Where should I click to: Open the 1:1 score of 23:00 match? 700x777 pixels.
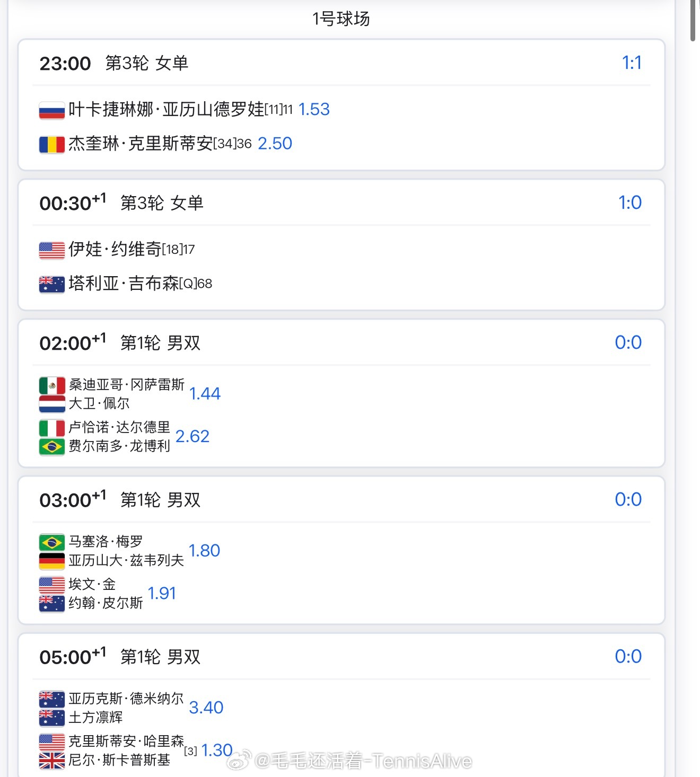coord(631,63)
